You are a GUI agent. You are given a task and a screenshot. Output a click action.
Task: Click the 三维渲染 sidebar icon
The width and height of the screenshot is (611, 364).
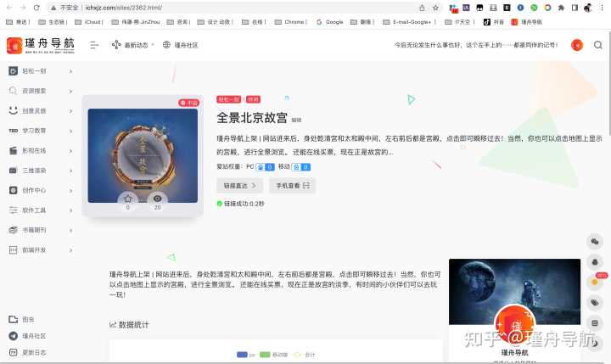tap(14, 171)
